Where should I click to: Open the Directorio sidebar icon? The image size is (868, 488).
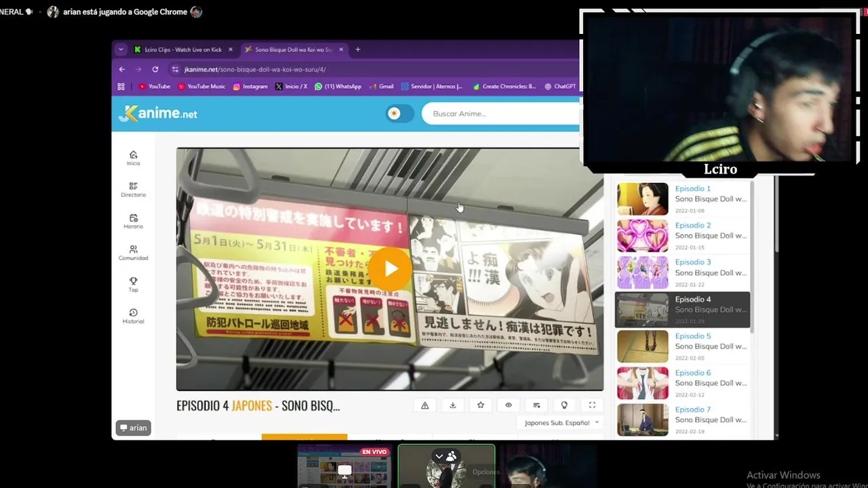tap(133, 189)
